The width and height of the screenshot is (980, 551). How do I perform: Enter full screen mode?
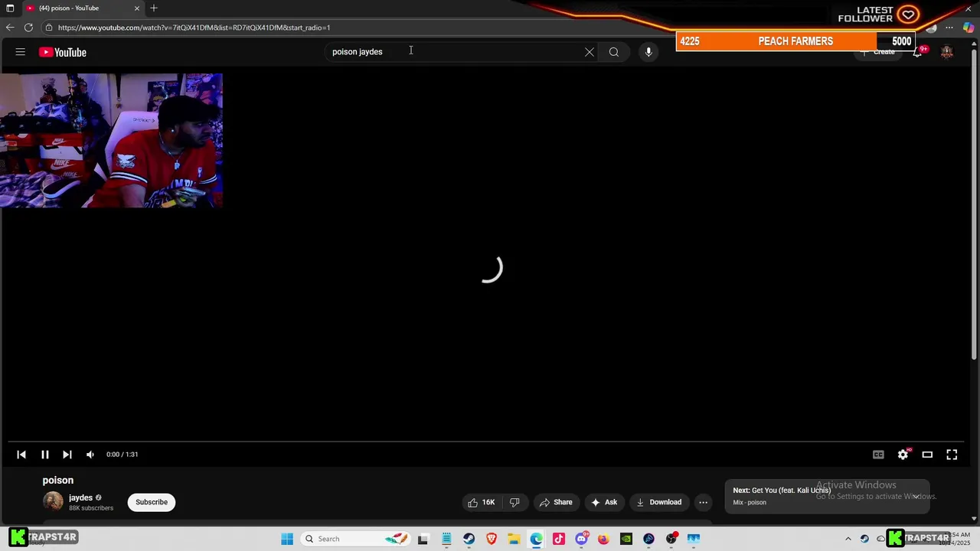click(952, 455)
